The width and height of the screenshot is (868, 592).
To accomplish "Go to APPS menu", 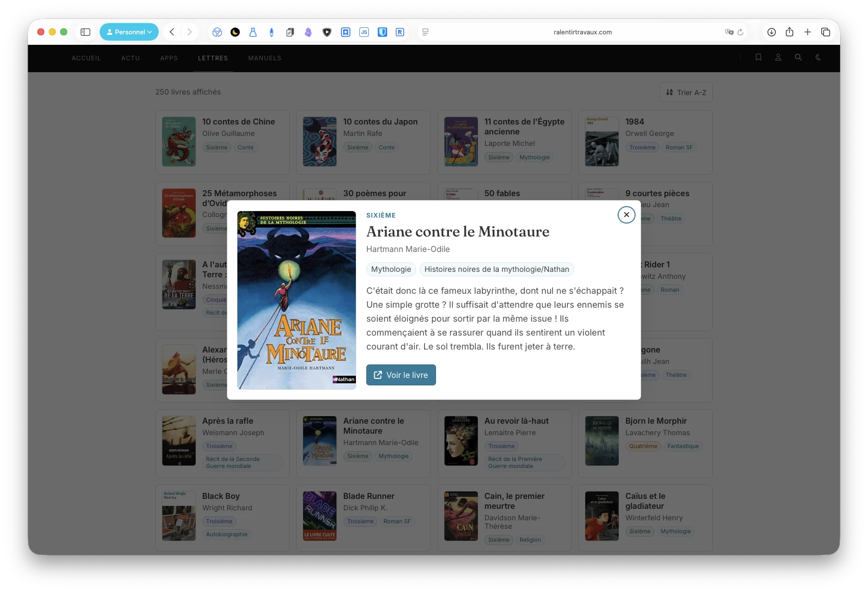I will tap(169, 58).
